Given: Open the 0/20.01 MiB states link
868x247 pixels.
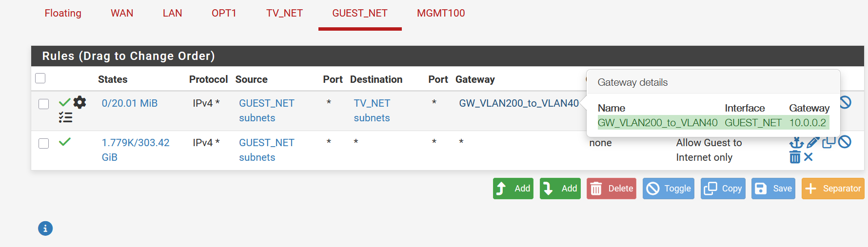Looking at the screenshot, I should point(130,103).
